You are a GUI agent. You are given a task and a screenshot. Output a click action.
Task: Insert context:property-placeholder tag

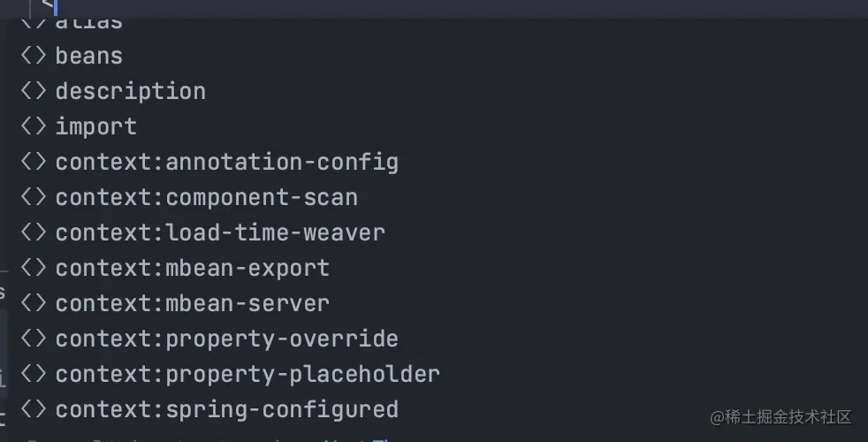coord(247,374)
